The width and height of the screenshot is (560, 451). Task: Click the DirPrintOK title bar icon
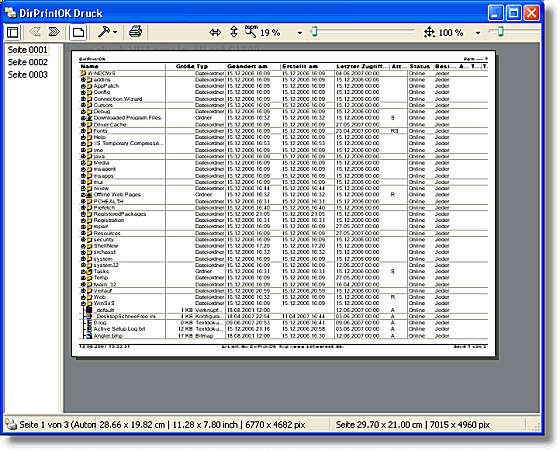tap(11, 12)
